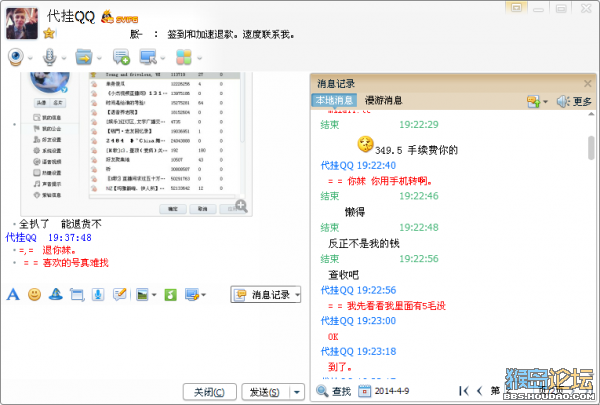The height and width of the screenshot is (405, 600).
Task: Open the emoji smiley picker
Action: click(x=34, y=294)
